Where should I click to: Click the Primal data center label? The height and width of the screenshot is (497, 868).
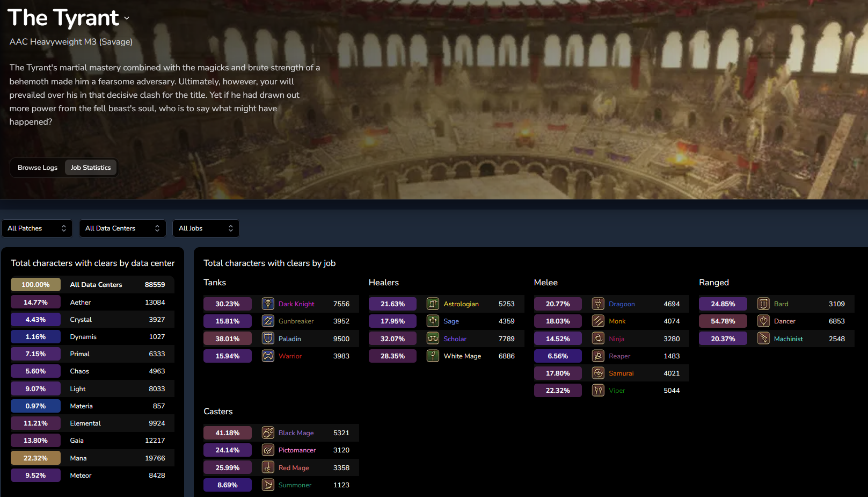(80, 354)
